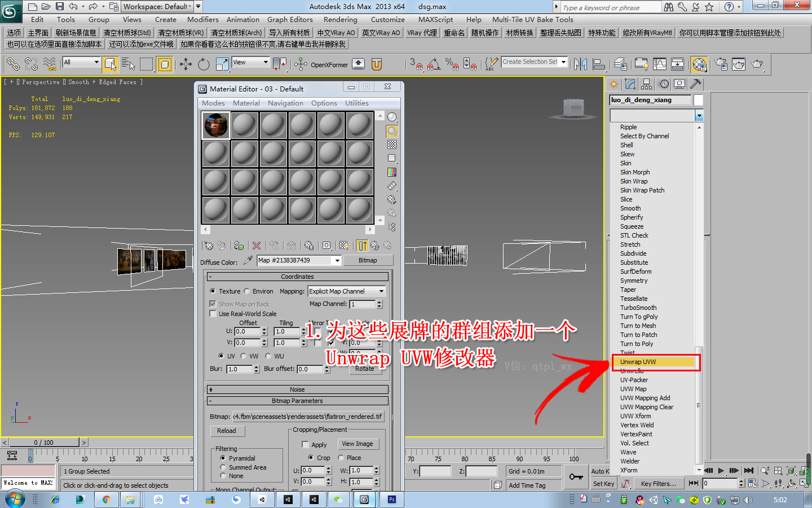Open the Workspace Default dropdown
The width and height of the screenshot is (812, 508).
click(157, 7)
